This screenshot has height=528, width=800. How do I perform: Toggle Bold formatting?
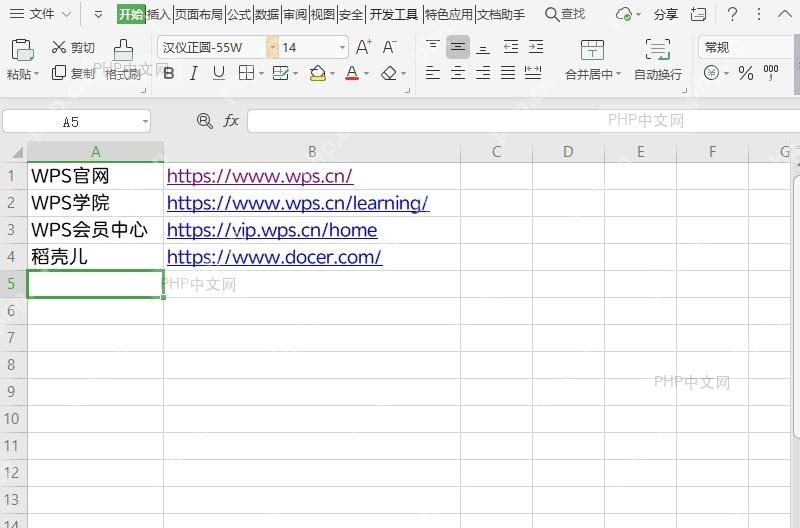(x=168, y=73)
